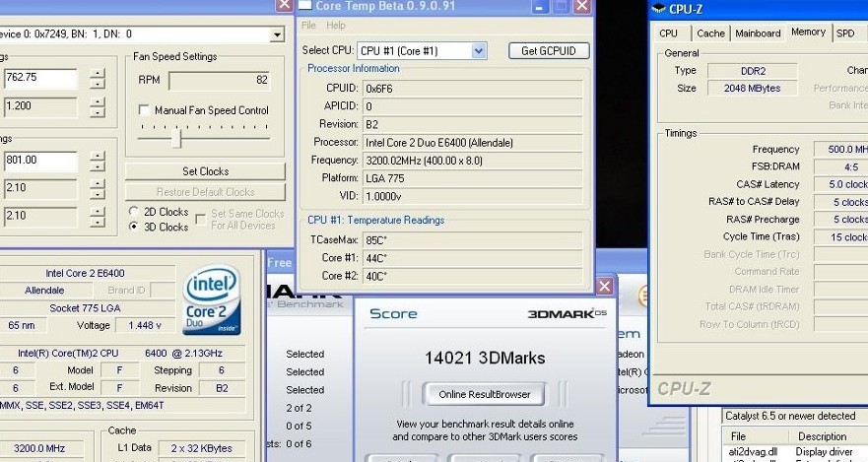Click the memory Type value DDR2

753,71
